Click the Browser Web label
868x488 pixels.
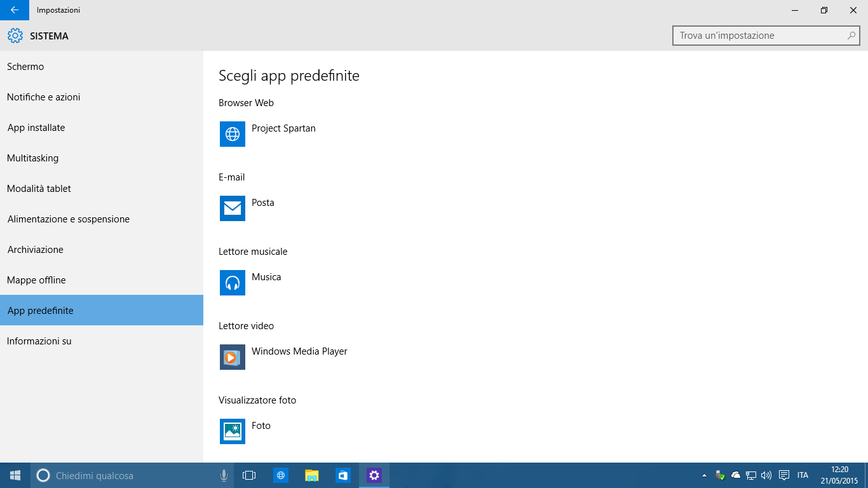coord(246,103)
